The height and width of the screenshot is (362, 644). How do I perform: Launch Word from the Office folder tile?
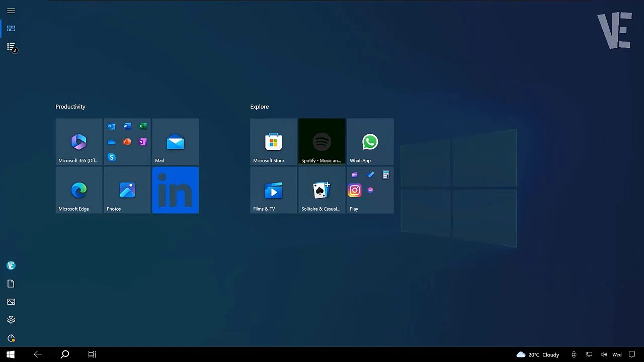[127, 127]
